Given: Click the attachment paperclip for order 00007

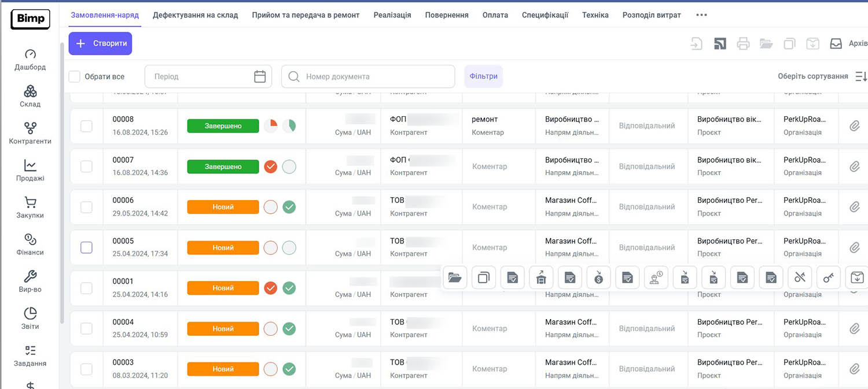Looking at the screenshot, I should tap(854, 166).
